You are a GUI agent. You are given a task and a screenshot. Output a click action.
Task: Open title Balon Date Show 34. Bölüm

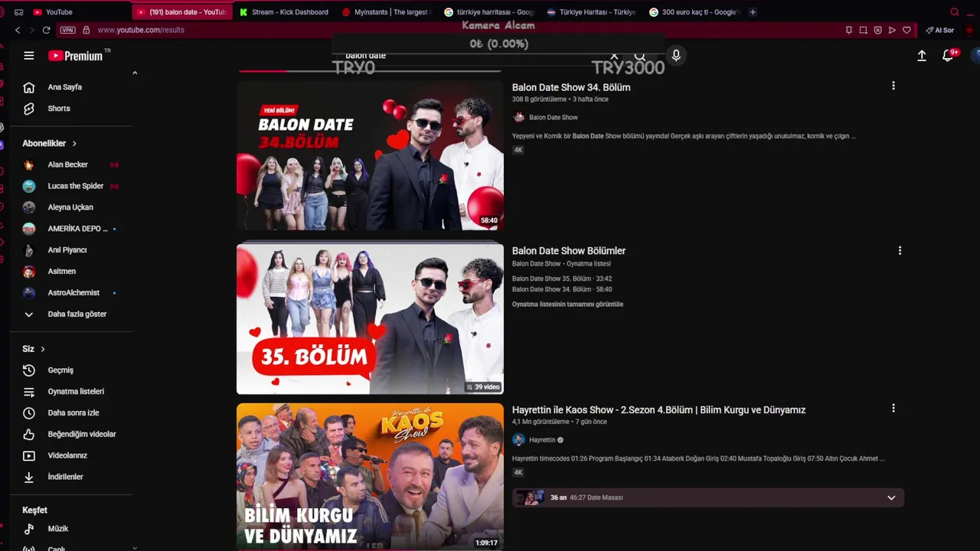click(571, 87)
